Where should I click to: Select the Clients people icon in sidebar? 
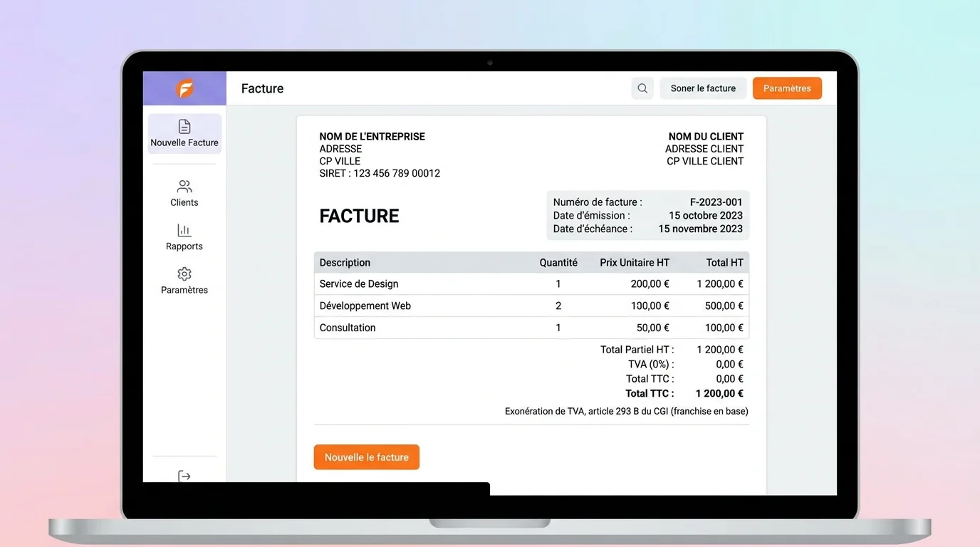click(184, 186)
